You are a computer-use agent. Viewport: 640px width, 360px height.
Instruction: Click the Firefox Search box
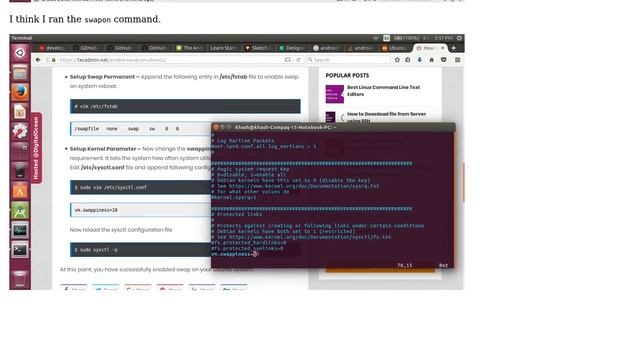348,60
